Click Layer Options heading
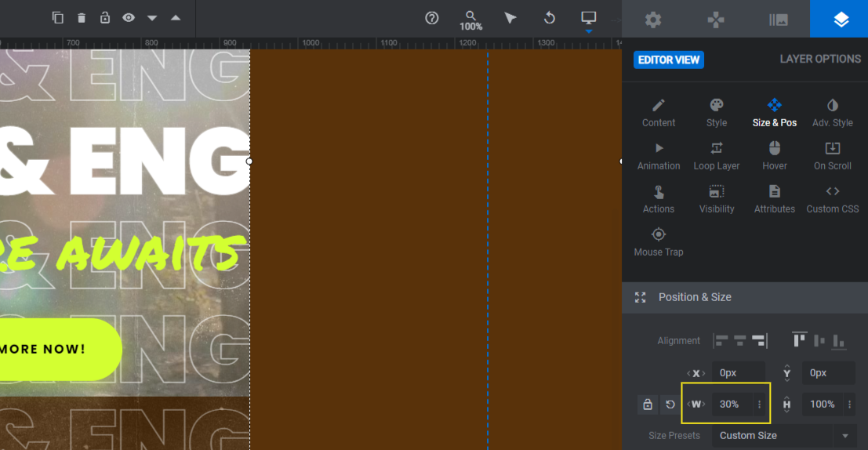This screenshot has width=868, height=450. pyautogui.click(x=820, y=59)
